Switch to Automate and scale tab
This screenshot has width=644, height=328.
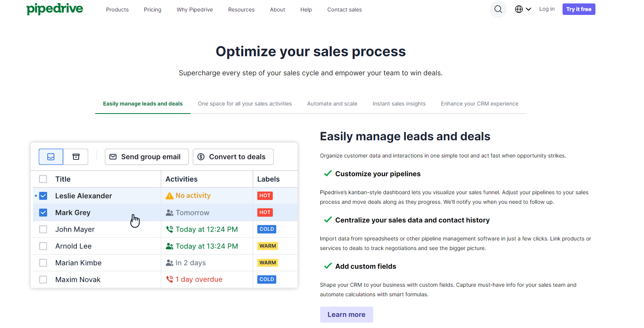(332, 104)
